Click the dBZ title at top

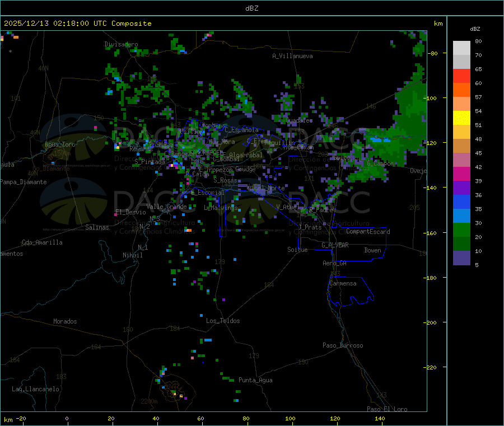251,8
